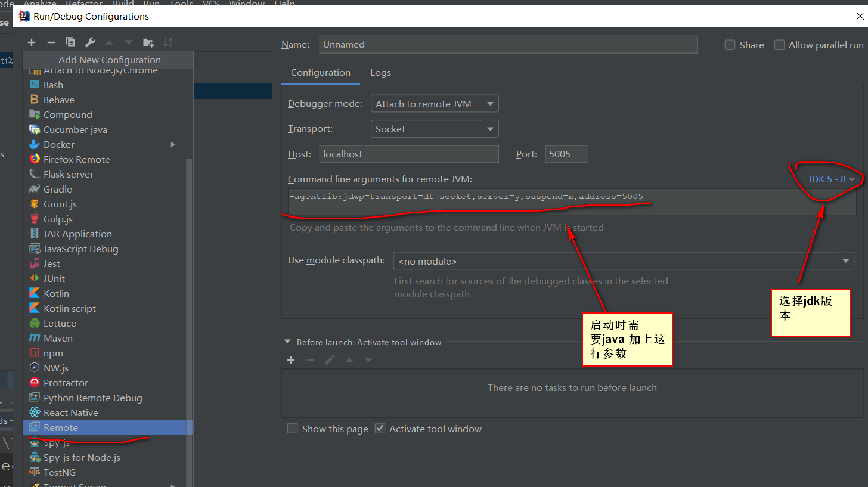Select Maven configuration type
868x487 pixels.
coord(107,339)
